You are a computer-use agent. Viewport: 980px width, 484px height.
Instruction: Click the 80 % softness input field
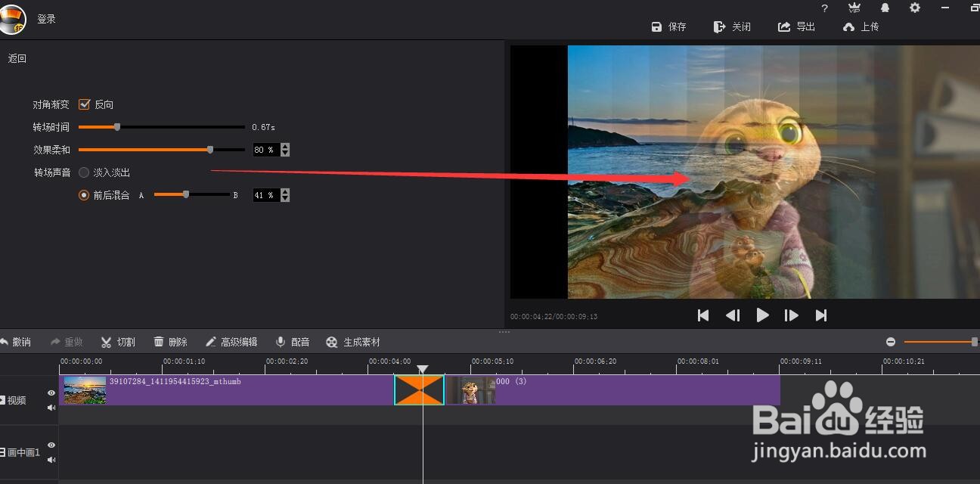pos(266,150)
